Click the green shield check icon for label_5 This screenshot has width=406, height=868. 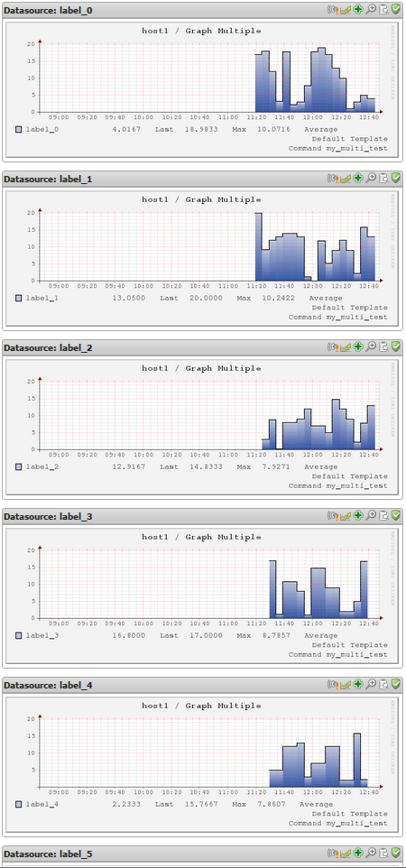(395, 854)
